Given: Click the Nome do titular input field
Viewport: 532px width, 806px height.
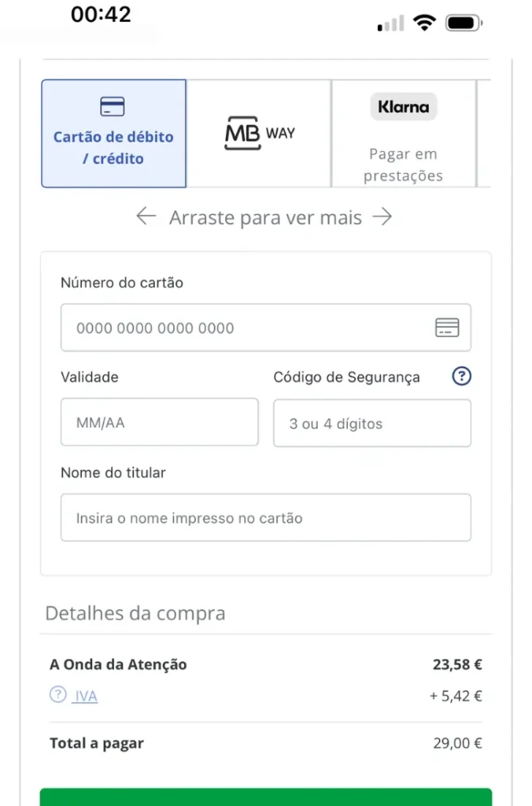Looking at the screenshot, I should click(265, 518).
